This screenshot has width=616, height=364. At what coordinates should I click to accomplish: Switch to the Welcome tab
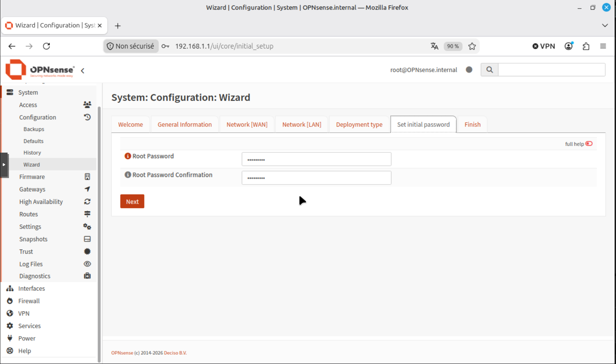pyautogui.click(x=130, y=124)
